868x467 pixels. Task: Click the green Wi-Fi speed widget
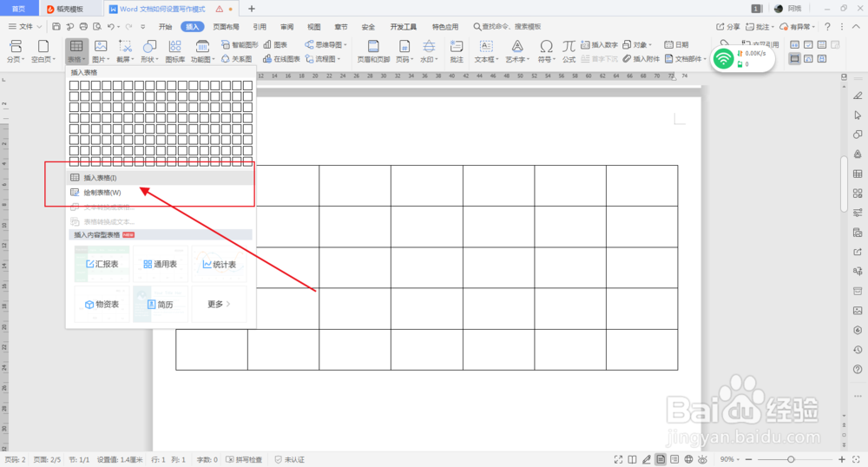[743, 59]
